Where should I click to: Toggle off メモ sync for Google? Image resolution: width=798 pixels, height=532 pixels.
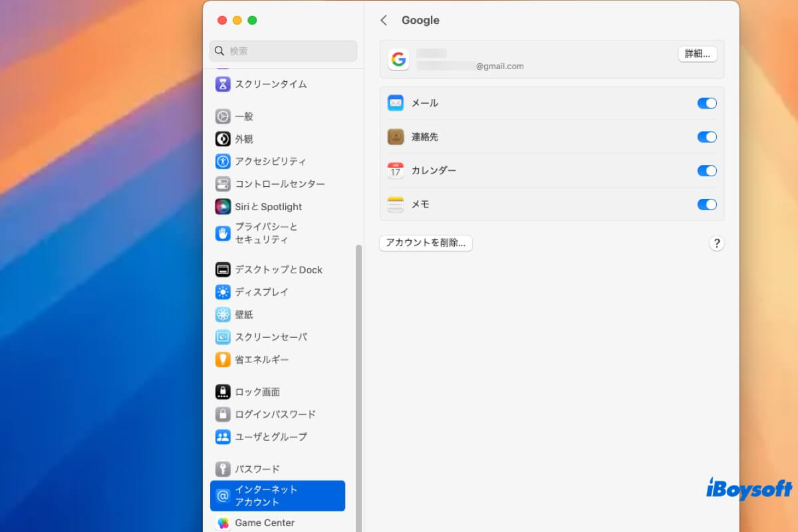coord(707,205)
